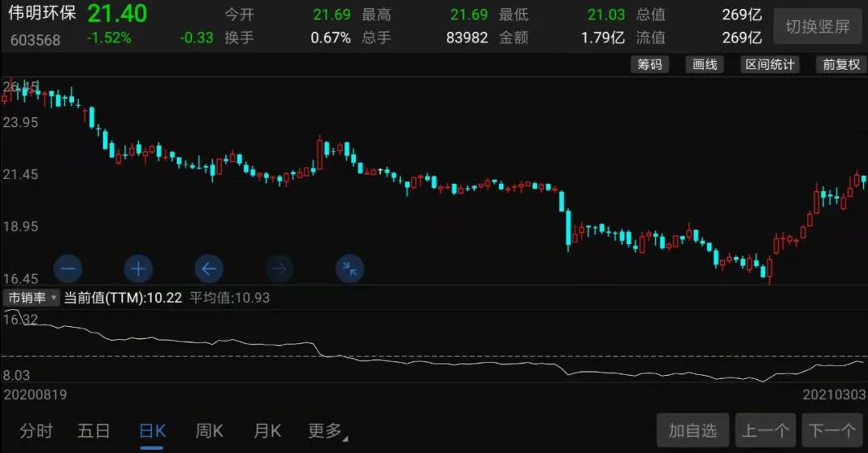Activate the 画线 drawing tool
Image resolution: width=868 pixels, height=453 pixels.
[x=705, y=65]
